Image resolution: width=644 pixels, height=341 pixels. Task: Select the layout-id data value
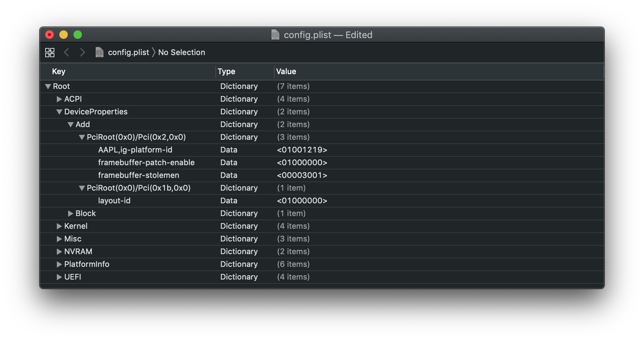[302, 201]
